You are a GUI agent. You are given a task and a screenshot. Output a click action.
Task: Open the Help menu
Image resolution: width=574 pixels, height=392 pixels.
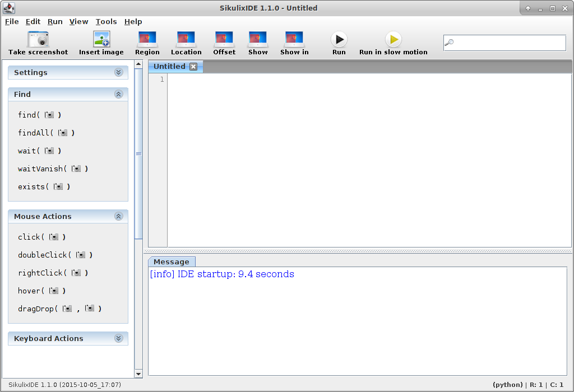[133, 22]
